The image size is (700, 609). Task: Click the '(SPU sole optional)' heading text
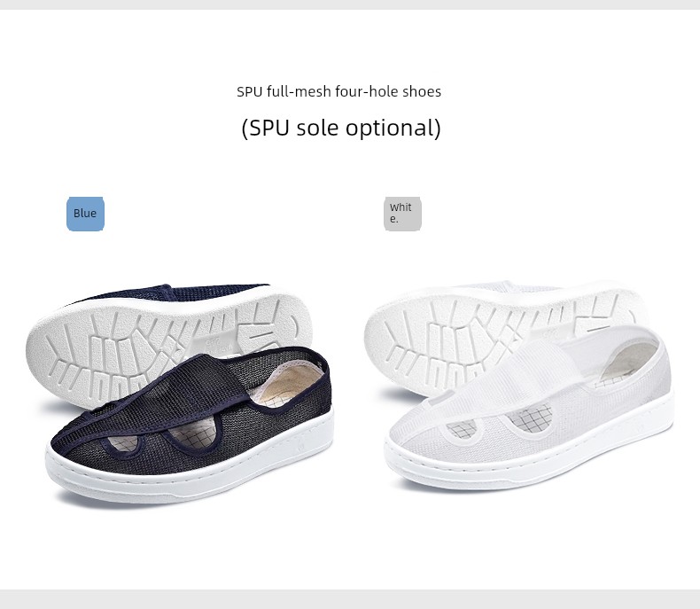coord(341,128)
